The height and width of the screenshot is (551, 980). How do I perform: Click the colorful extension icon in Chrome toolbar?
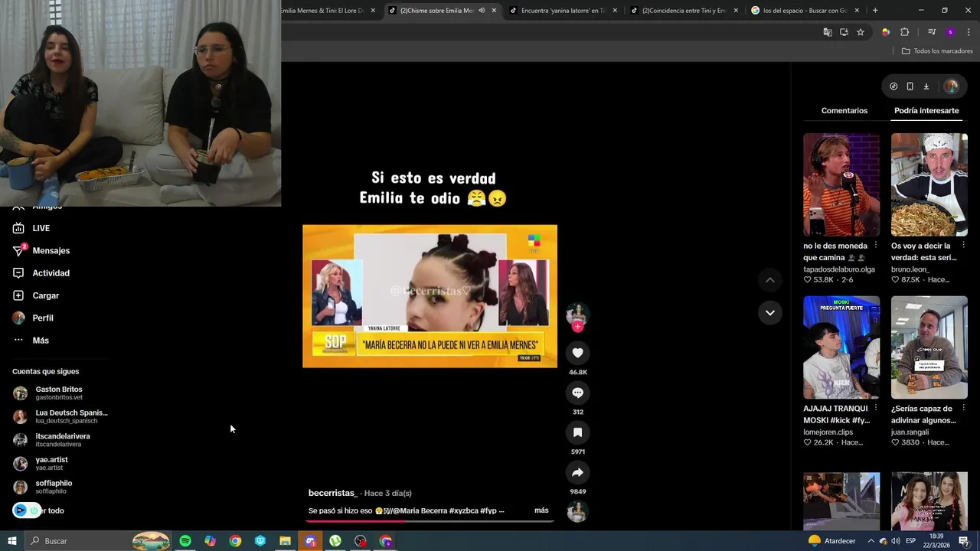point(886,32)
